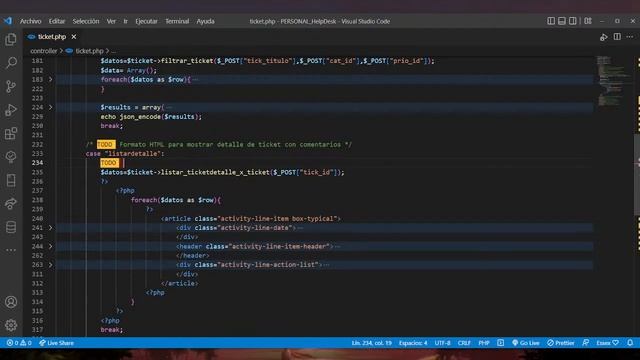Click the break; statement on line 317
Viewport: 640px width, 360px height.
(111, 330)
